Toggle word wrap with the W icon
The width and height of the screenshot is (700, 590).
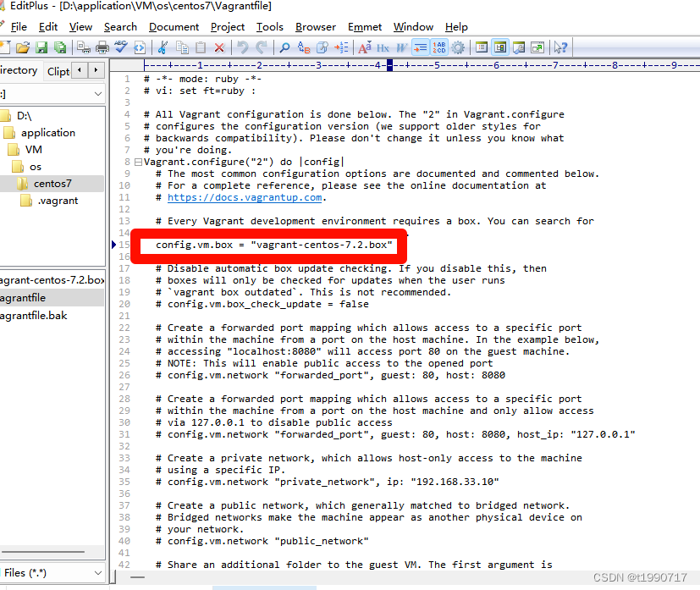[402, 47]
